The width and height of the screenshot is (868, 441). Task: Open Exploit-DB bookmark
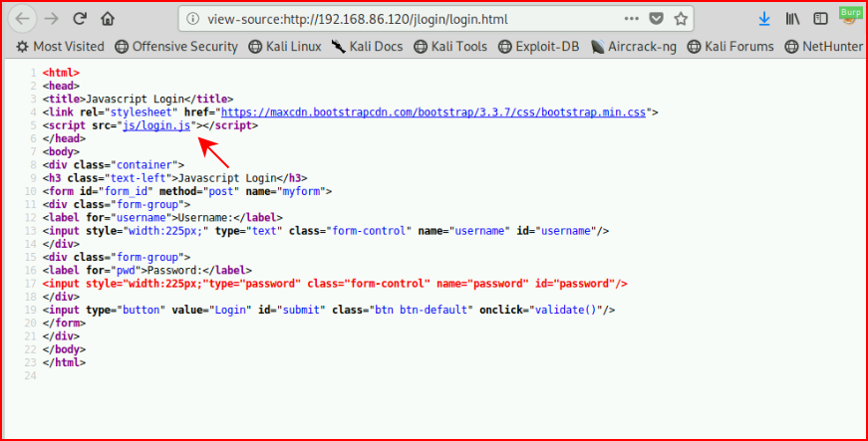[x=538, y=47]
